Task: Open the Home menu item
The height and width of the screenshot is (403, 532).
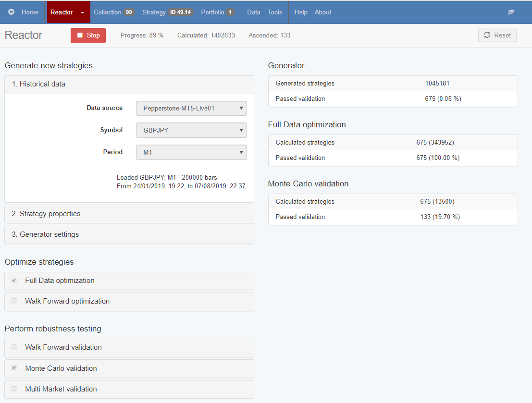Action: pos(30,12)
